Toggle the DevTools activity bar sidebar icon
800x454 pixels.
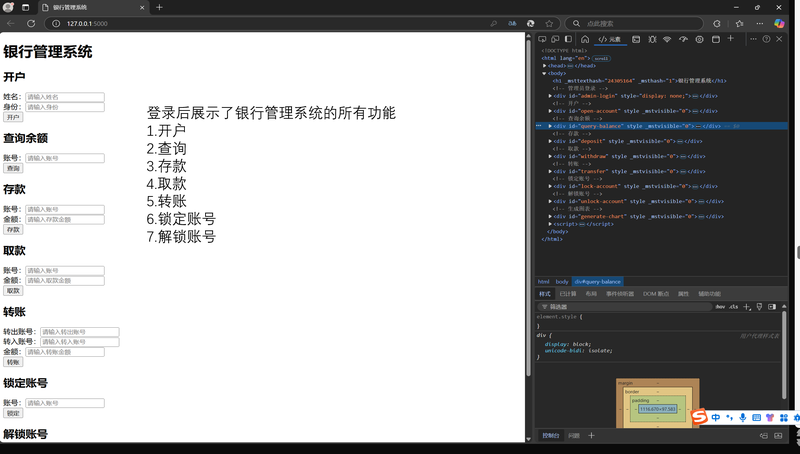pos(568,39)
